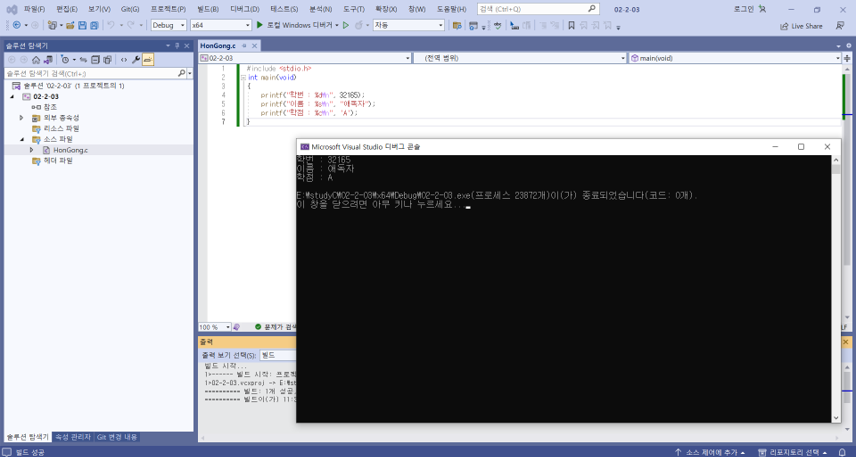Open the Debug configuration dropdown

169,25
